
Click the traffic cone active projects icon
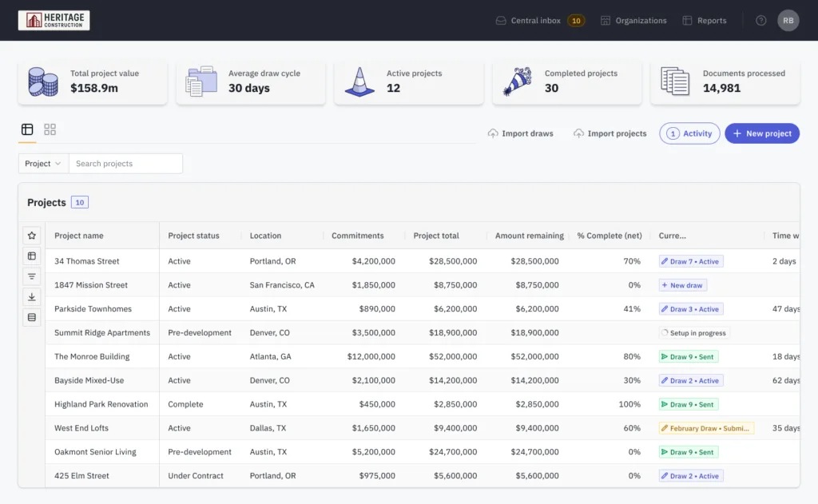coord(359,82)
